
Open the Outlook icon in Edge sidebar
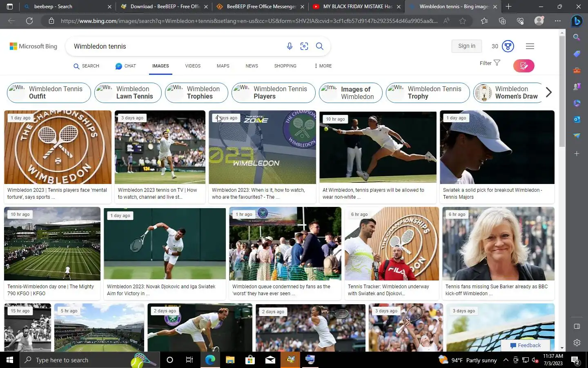[577, 119]
